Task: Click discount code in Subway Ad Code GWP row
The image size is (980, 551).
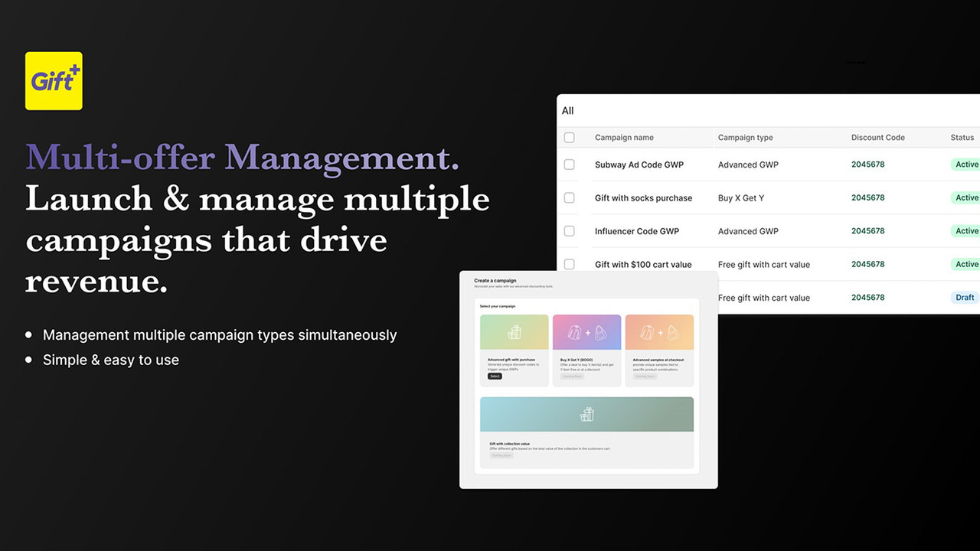Action: pos(867,164)
